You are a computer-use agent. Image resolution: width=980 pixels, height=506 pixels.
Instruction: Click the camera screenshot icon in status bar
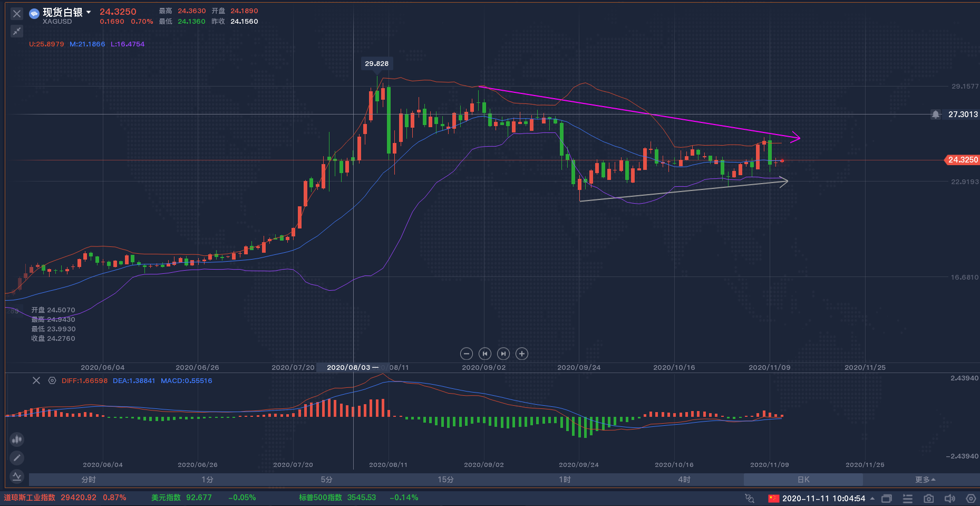point(929,498)
